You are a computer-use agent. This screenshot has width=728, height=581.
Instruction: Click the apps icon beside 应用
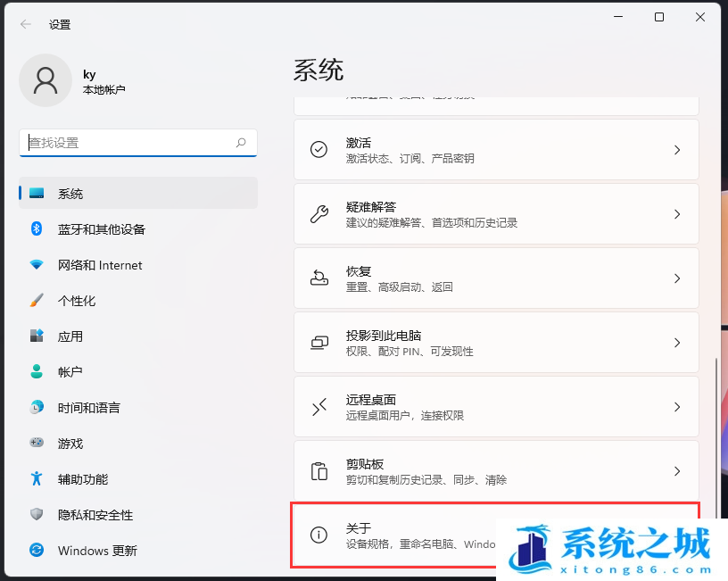click(37, 336)
